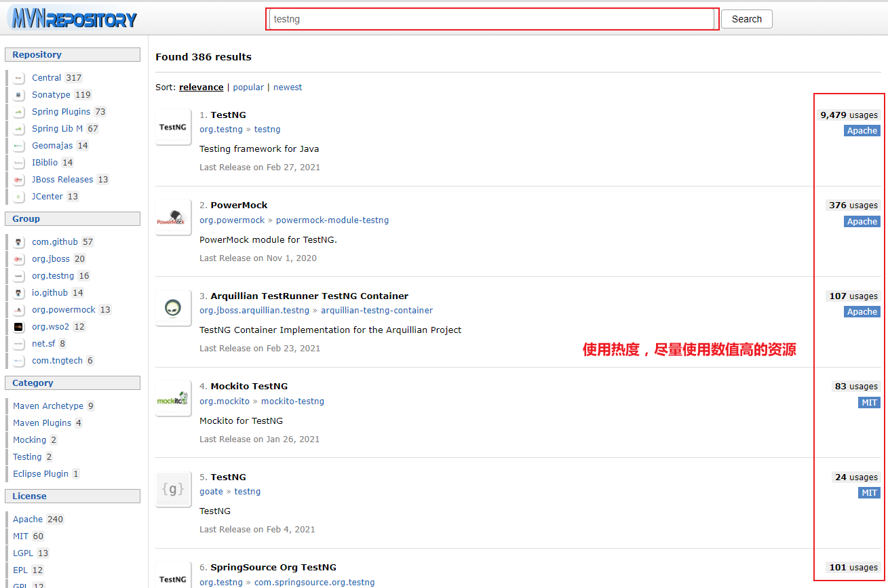The width and height of the screenshot is (888, 588).
Task: Open the goate group link
Action: click(x=211, y=492)
